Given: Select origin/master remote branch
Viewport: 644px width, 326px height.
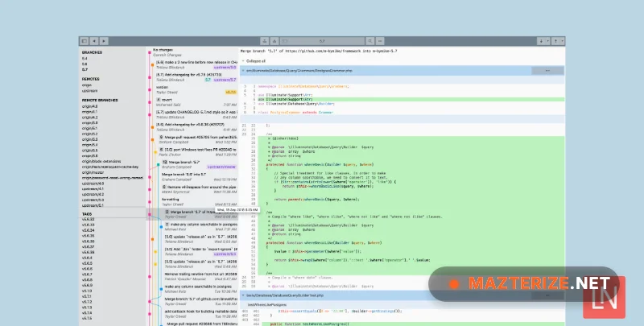Looking at the screenshot, I should pyautogui.click(x=93, y=172).
